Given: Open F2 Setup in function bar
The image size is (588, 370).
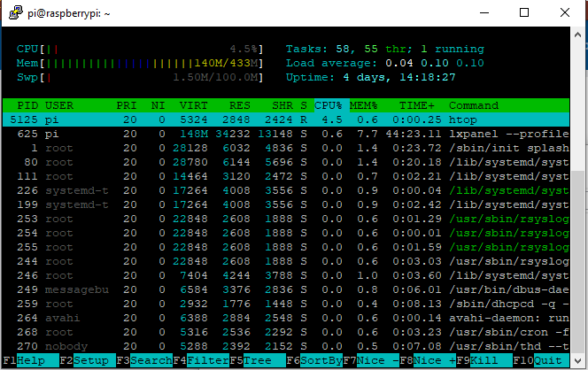Looking at the screenshot, I should click(x=89, y=361).
